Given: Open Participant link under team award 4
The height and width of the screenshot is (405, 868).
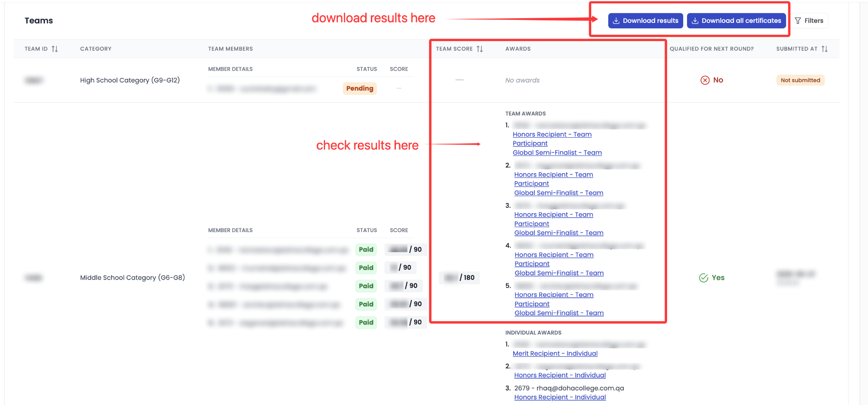Looking at the screenshot, I should 532,264.
